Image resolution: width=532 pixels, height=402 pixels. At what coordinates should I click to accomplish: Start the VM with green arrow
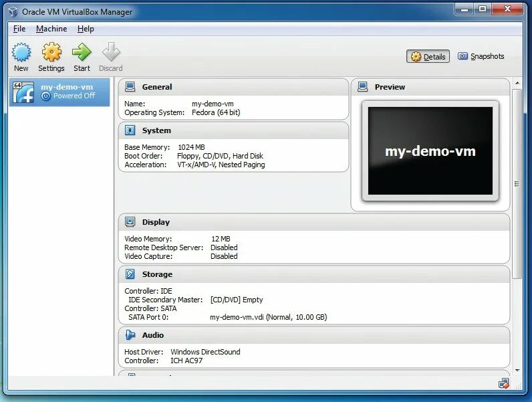82,52
